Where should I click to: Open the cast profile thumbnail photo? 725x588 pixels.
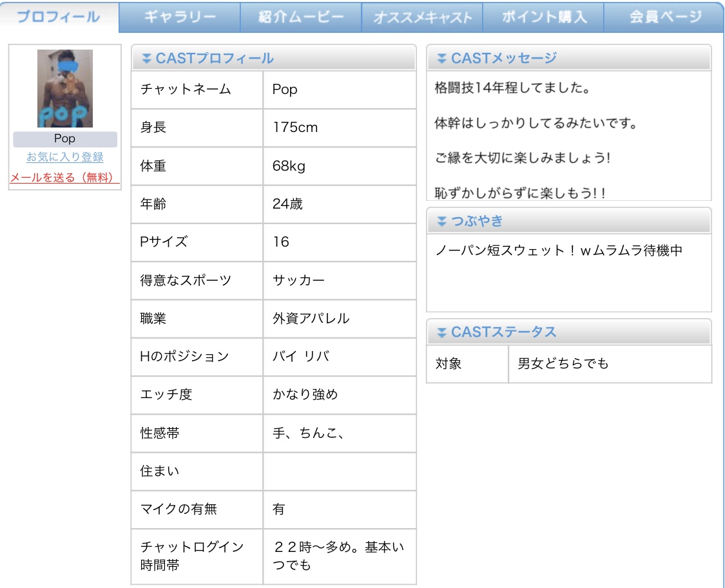click(65, 88)
